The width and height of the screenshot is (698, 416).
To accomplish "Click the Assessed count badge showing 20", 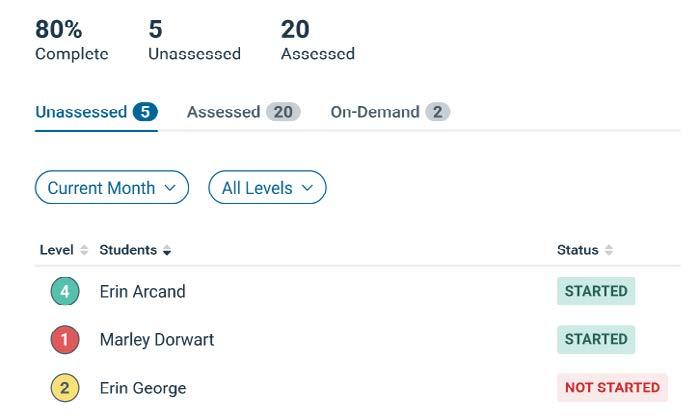I will (x=283, y=112).
